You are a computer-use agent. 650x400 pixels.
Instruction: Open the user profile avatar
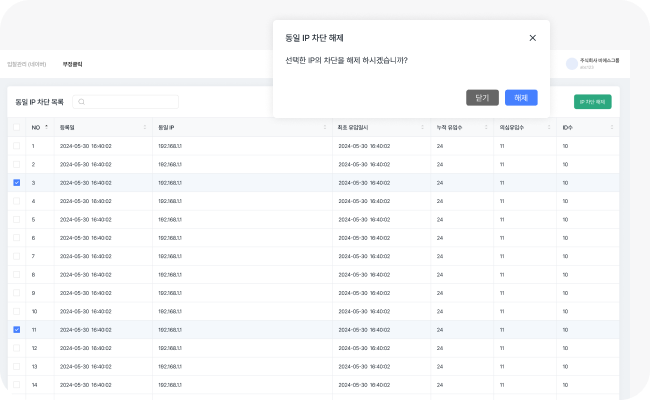(x=572, y=63)
